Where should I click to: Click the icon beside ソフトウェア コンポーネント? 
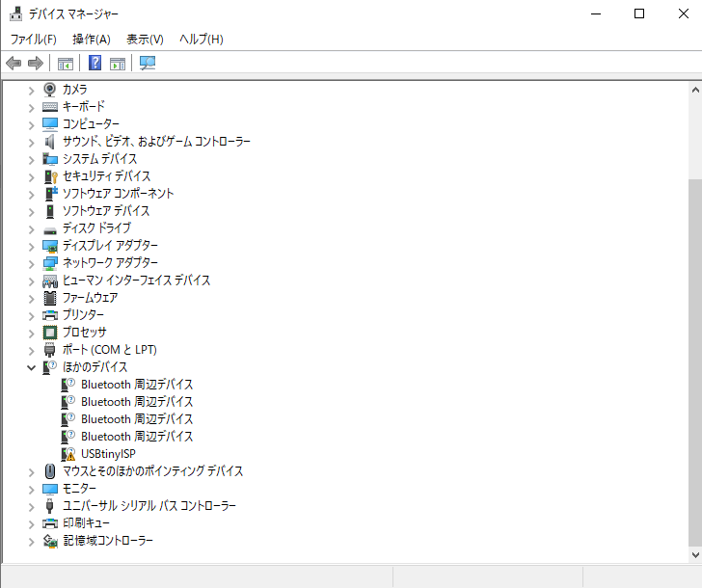[51, 194]
